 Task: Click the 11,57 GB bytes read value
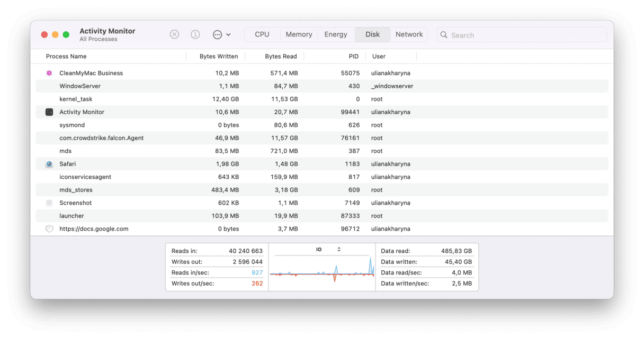click(284, 138)
